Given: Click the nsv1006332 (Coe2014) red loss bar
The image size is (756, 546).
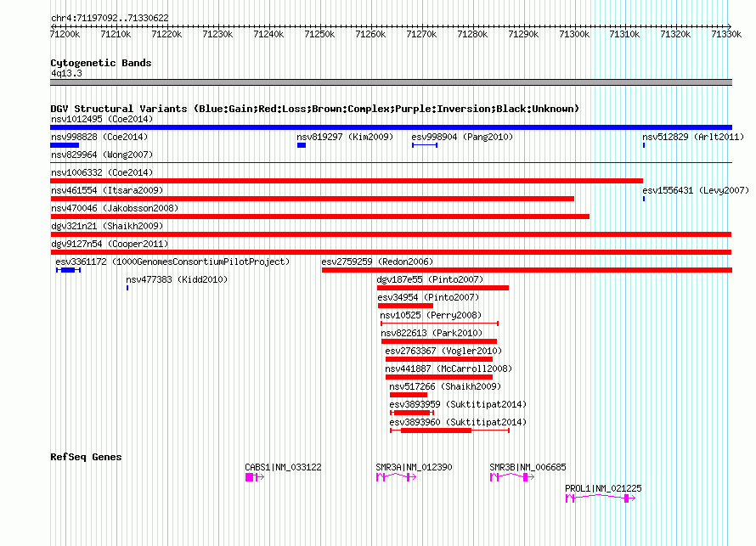Looking at the screenshot, I should click(347, 181).
